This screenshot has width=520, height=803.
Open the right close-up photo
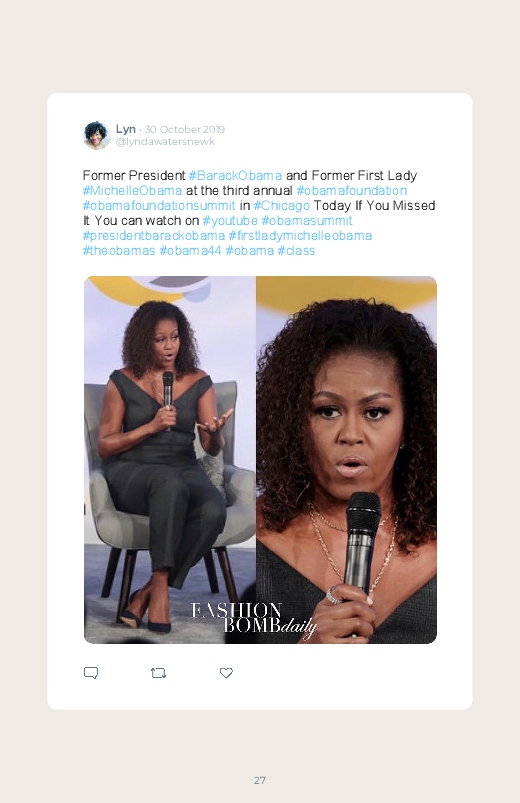click(346, 460)
